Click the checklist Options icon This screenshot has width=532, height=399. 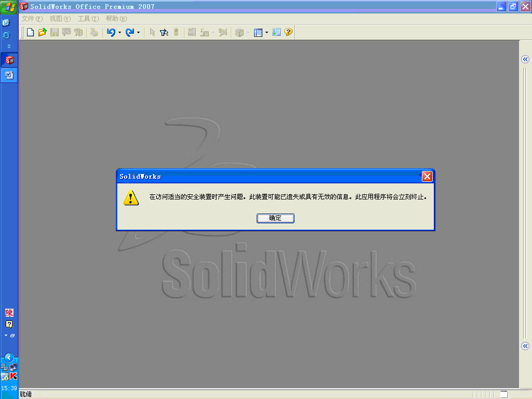(x=276, y=32)
